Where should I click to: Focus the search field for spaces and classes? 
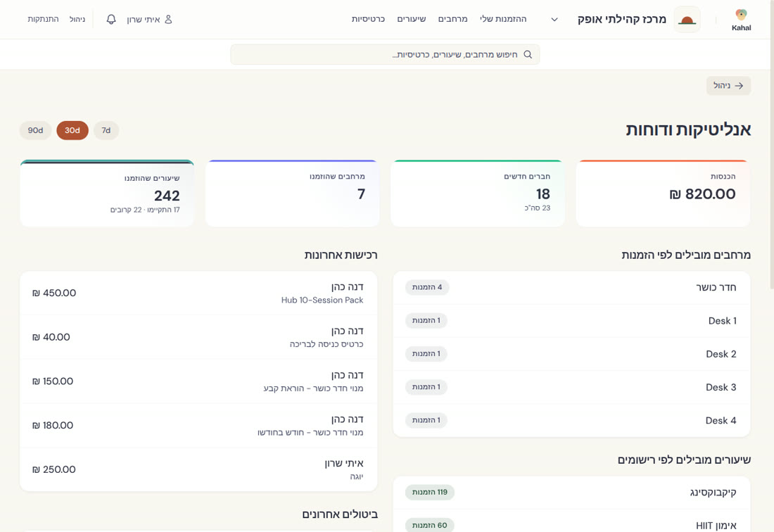(x=385, y=54)
